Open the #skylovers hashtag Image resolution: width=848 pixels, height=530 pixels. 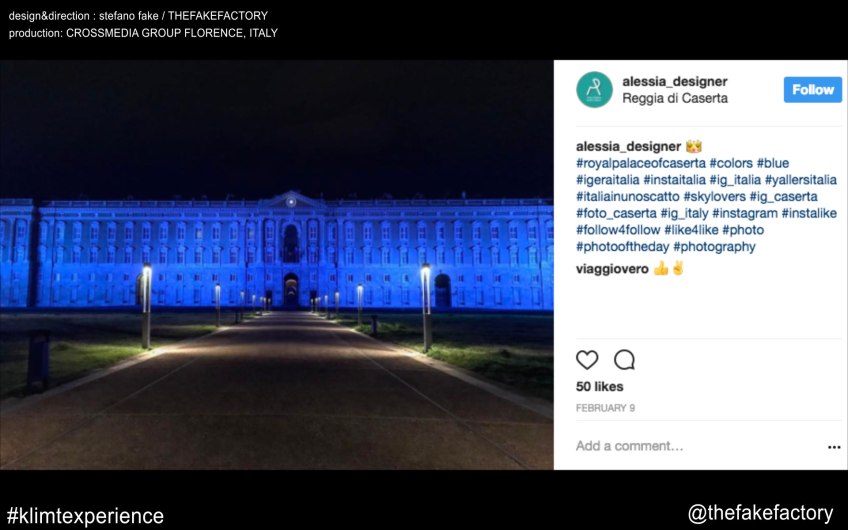pos(714,197)
